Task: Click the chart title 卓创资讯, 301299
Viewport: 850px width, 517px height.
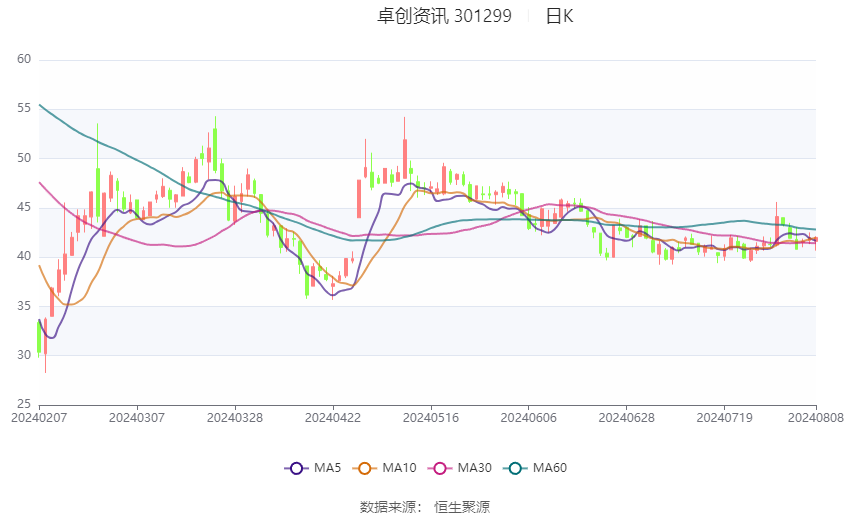Action: tap(444, 16)
